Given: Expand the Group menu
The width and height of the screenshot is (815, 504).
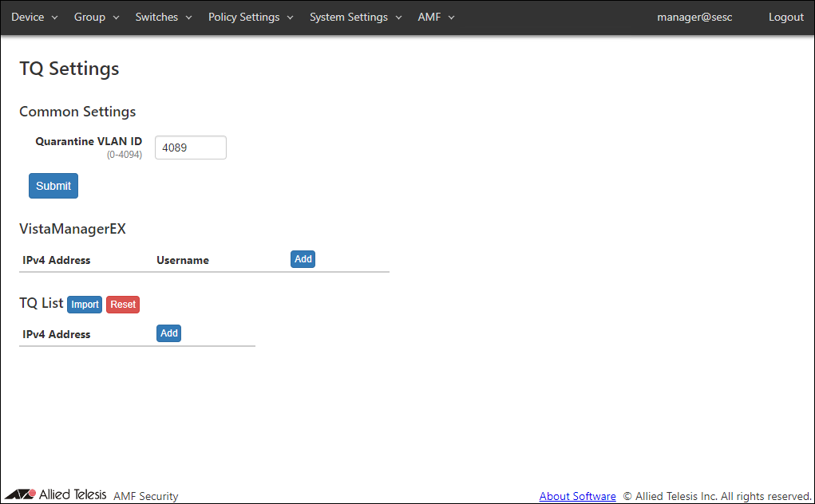Looking at the screenshot, I should click(x=96, y=18).
